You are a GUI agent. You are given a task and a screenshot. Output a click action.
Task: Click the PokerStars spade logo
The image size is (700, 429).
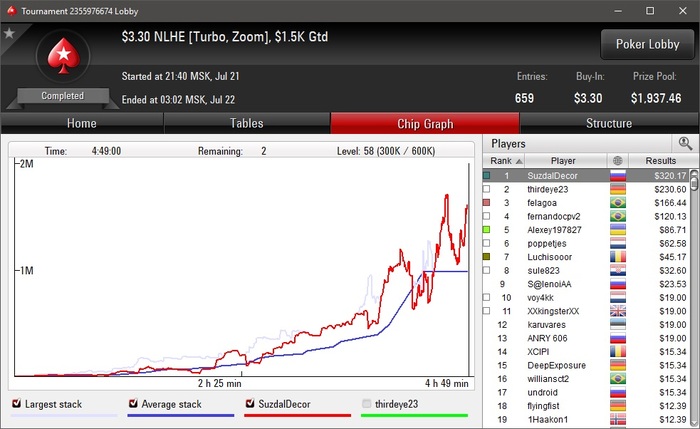(63, 56)
